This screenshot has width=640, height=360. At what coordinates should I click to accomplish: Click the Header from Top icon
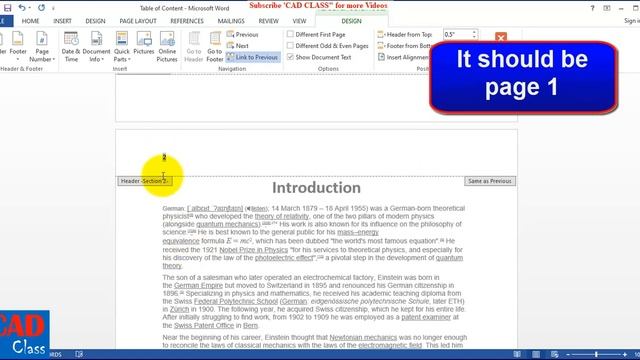380,35
